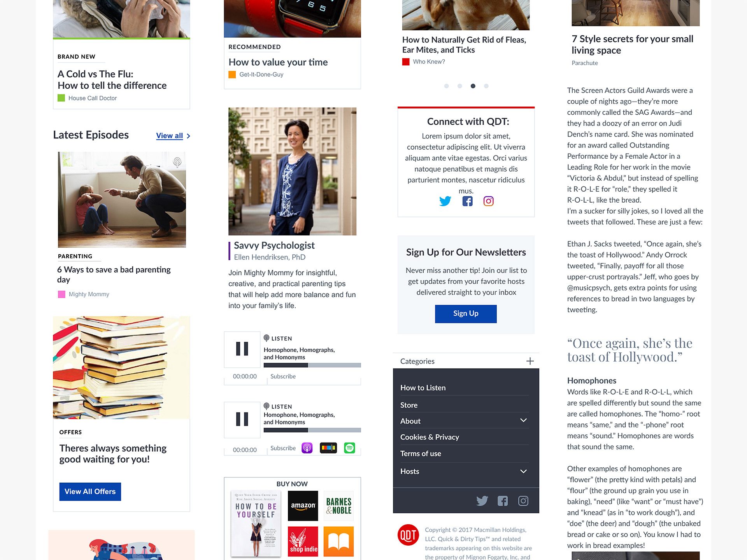
Task: Pause the first Homophone episode player
Action: [x=242, y=349]
